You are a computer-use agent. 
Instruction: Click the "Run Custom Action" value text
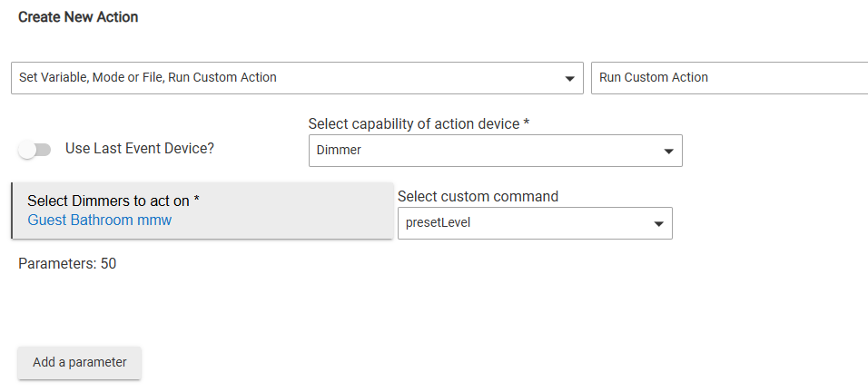[x=654, y=78]
